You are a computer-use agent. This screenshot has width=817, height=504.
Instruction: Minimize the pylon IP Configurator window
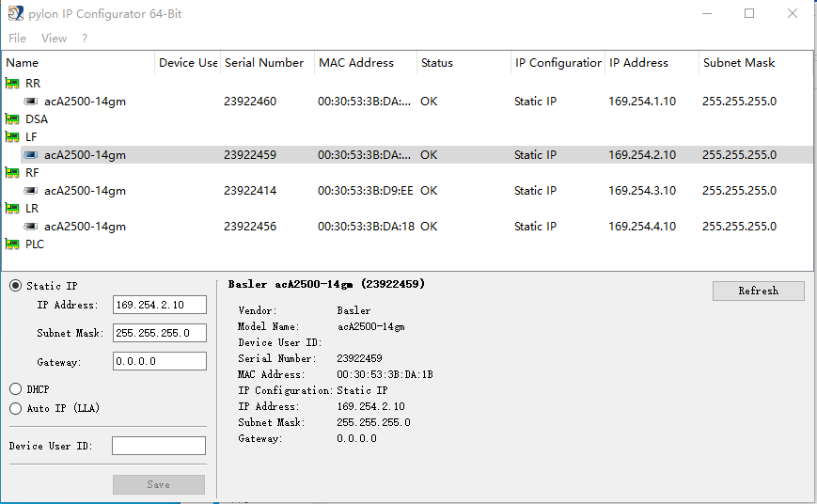[707, 13]
